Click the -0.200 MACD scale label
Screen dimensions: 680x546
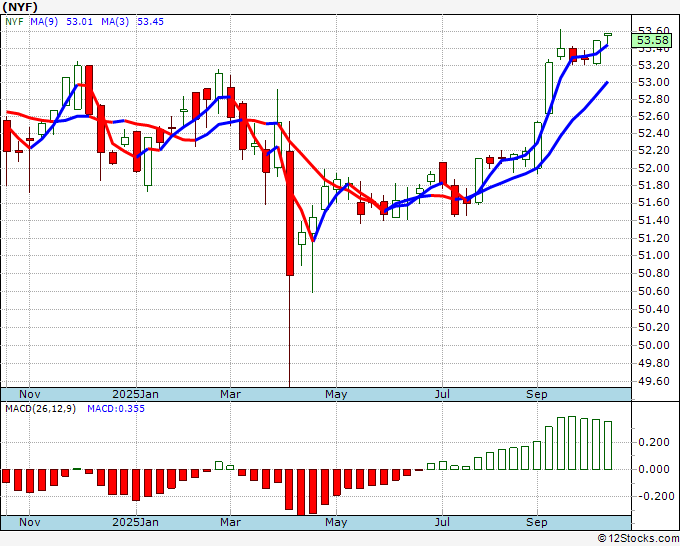tap(654, 496)
